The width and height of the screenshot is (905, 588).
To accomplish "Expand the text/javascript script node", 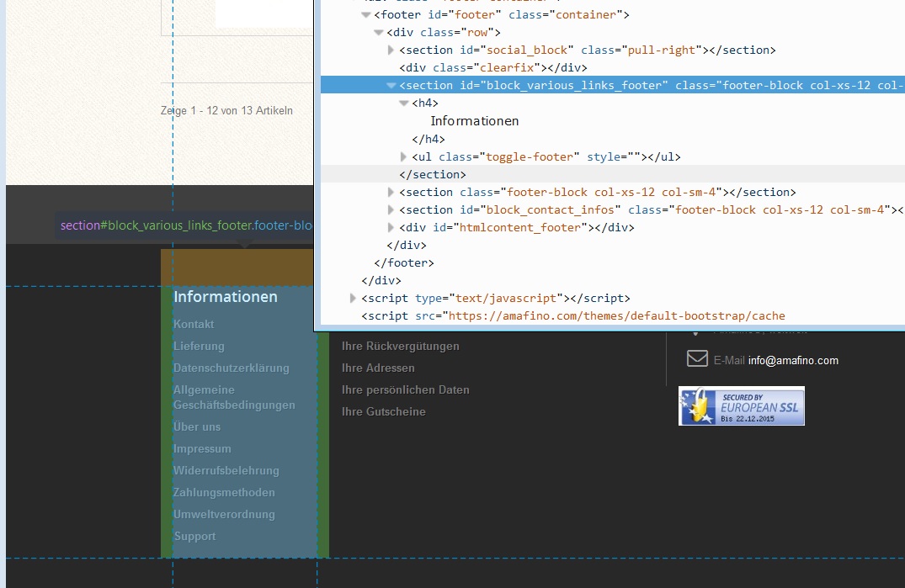I will pyautogui.click(x=353, y=299).
